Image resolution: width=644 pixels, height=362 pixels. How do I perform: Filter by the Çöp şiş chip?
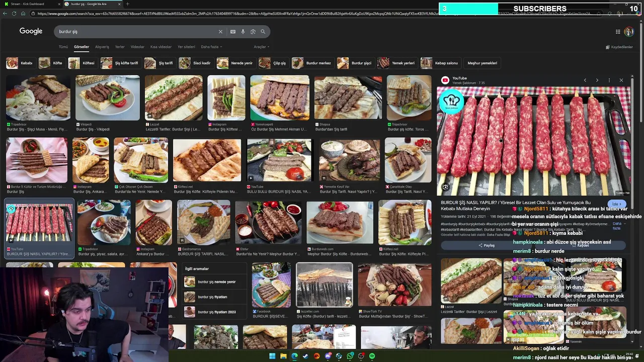point(273,63)
